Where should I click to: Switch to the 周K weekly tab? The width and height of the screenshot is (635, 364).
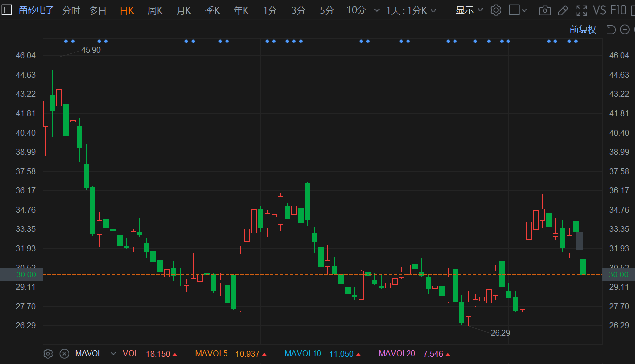pos(155,10)
